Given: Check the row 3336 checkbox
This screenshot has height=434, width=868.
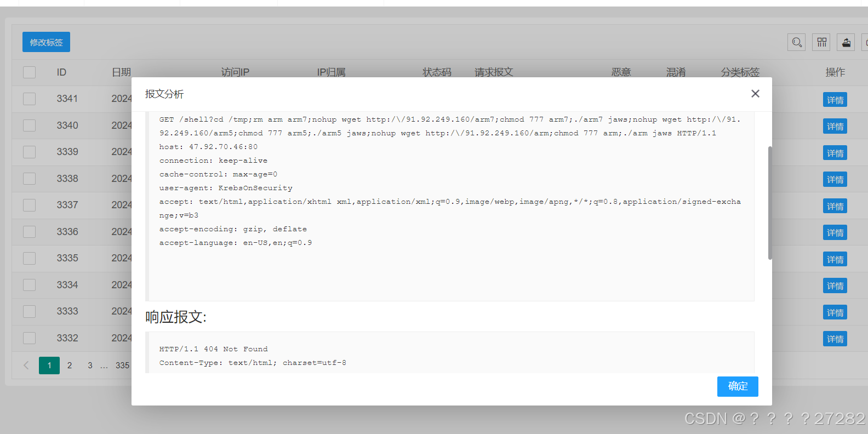Looking at the screenshot, I should [x=30, y=232].
